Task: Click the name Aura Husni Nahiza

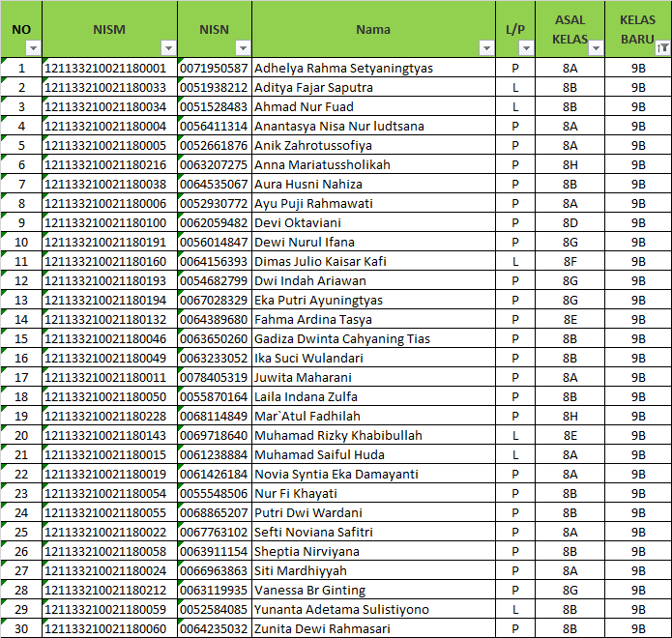Action: point(308,184)
